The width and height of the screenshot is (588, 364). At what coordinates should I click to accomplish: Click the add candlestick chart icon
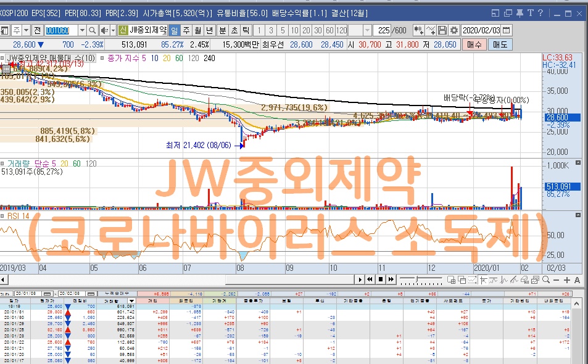pyautogui.click(x=418, y=30)
